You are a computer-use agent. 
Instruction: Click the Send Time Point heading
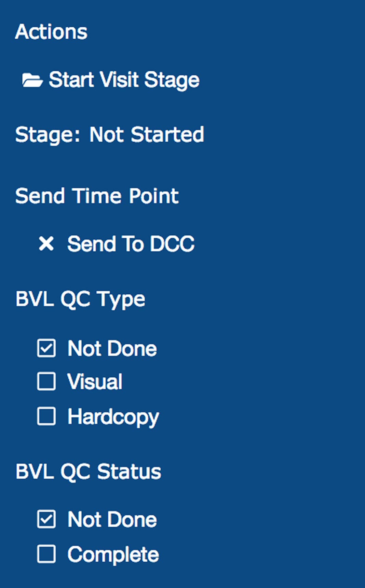pyautogui.click(x=97, y=195)
